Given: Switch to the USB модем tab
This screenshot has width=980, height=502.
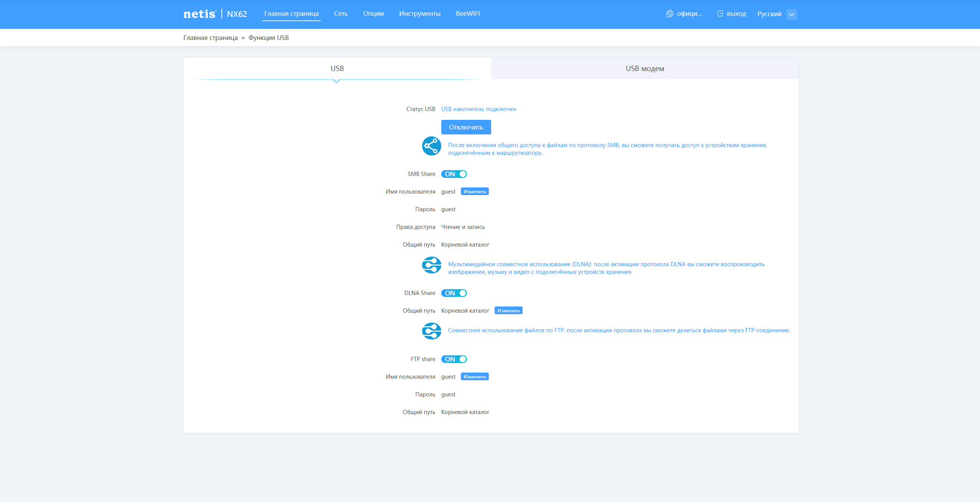Looking at the screenshot, I should pos(645,68).
